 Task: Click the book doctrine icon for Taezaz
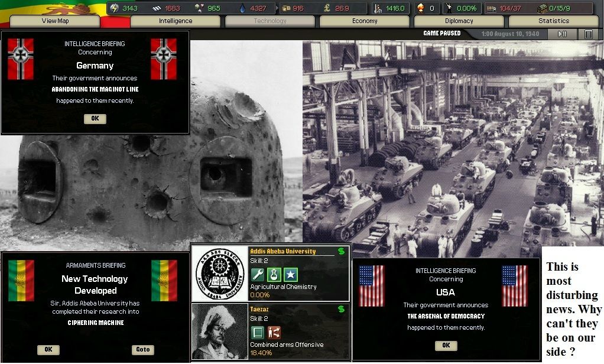point(257,332)
